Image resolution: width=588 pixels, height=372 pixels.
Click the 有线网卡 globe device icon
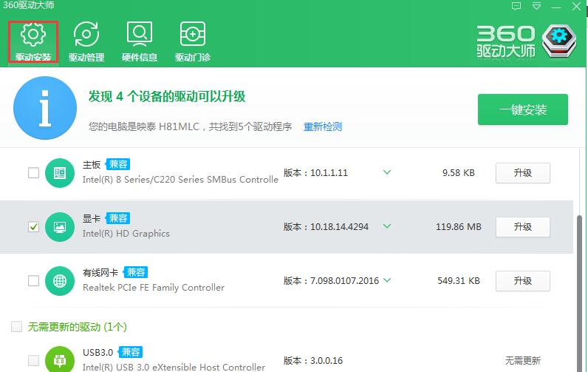click(x=60, y=281)
